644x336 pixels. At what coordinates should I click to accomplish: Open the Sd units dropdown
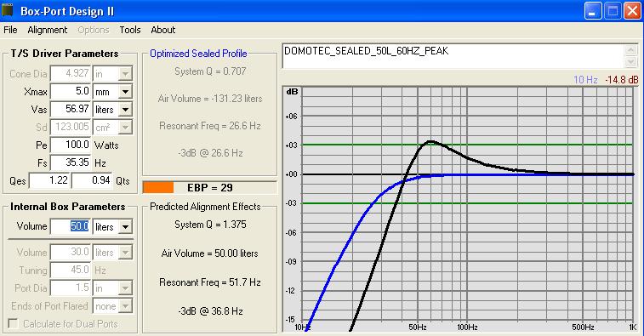[x=125, y=128]
